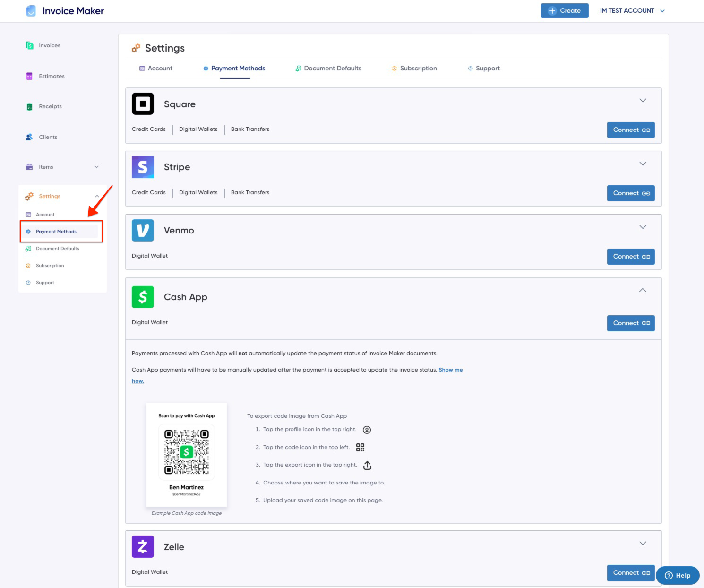
Task: Expand the Square payment card
Action: [643, 100]
